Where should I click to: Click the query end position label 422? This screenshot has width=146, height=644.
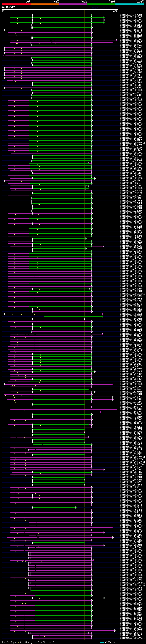115,11
